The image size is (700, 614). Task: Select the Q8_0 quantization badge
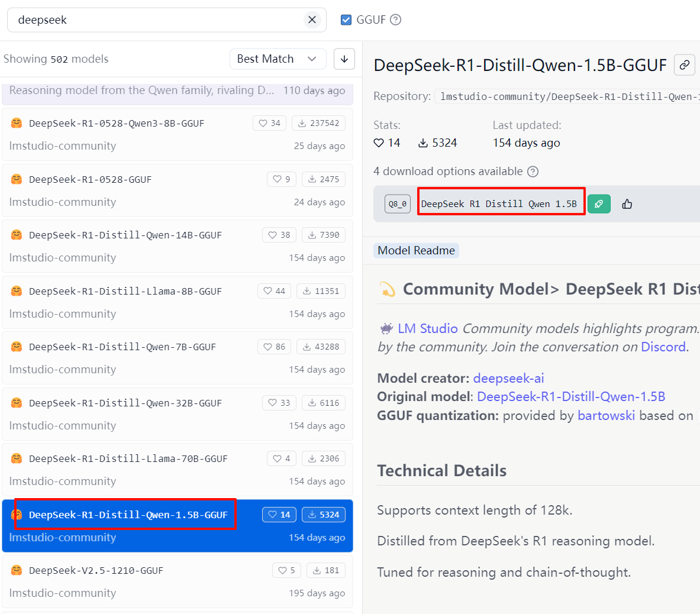[397, 204]
